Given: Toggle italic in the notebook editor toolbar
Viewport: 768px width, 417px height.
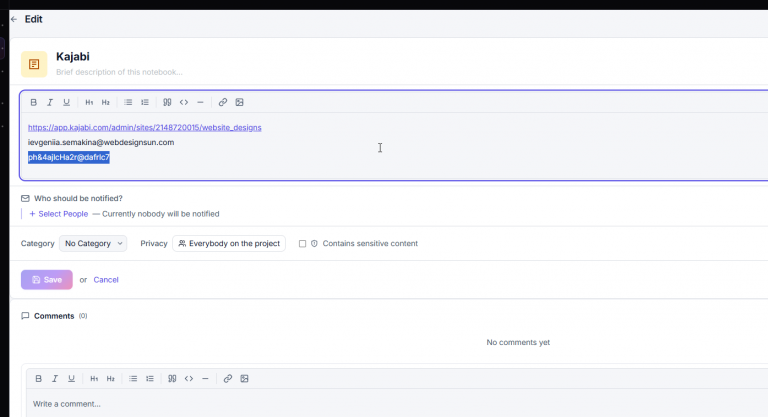Looking at the screenshot, I should coord(49,102).
